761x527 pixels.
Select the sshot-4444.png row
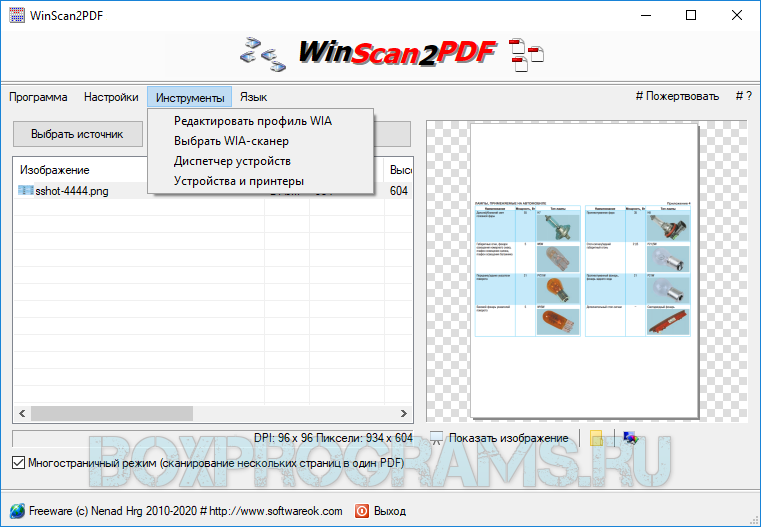coord(213,191)
